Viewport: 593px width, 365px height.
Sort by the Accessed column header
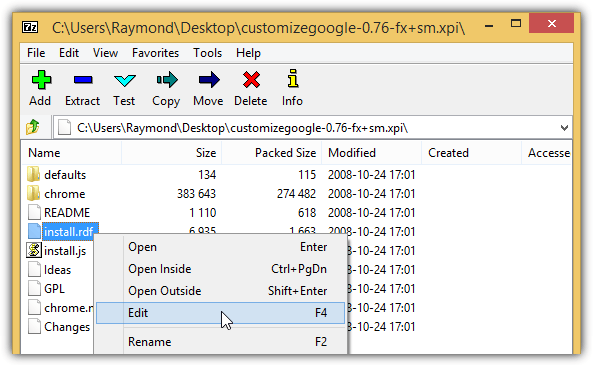pos(547,153)
